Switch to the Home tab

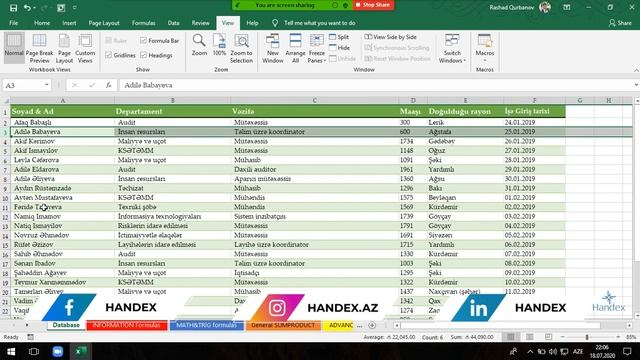(42, 23)
